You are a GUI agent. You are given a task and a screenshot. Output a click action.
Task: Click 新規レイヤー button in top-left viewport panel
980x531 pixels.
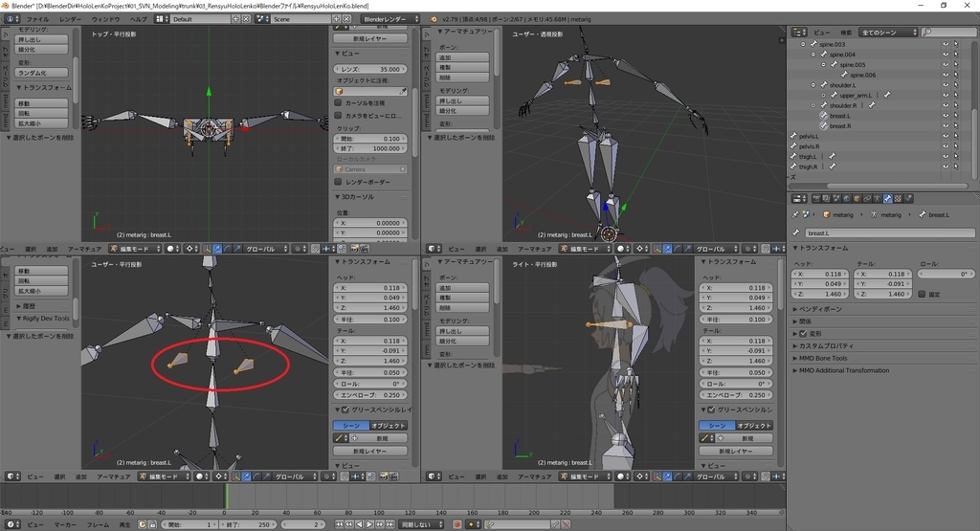point(370,38)
